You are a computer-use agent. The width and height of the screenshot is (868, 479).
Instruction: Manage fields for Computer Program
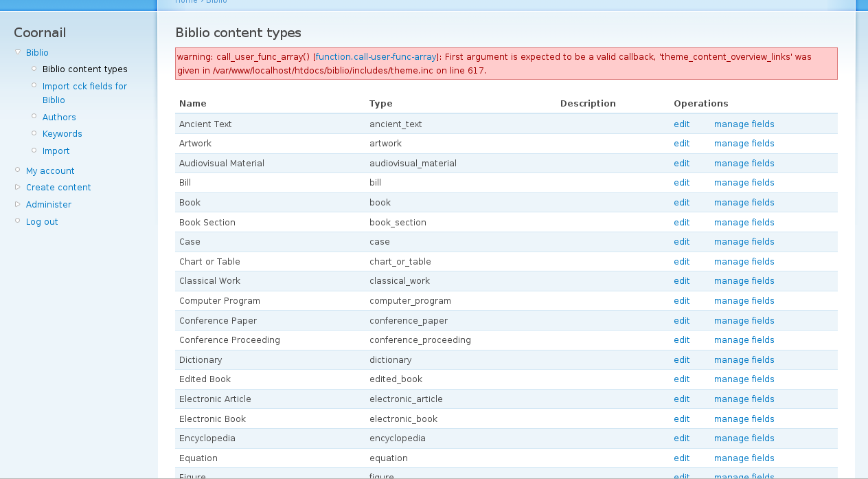744,301
